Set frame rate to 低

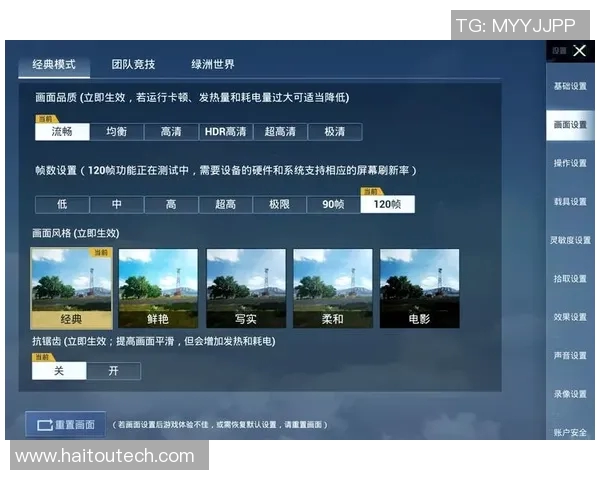coord(62,204)
